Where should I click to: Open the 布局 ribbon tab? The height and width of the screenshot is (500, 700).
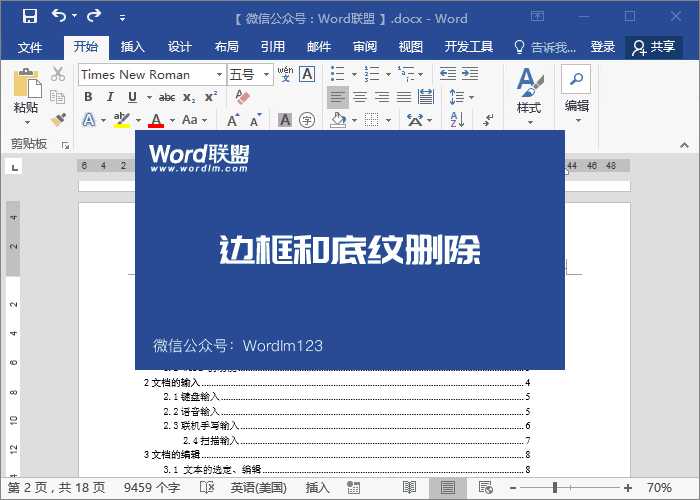(226, 47)
